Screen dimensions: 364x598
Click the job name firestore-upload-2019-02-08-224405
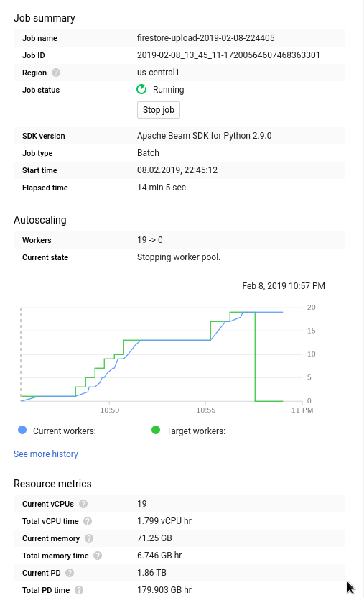(205, 38)
